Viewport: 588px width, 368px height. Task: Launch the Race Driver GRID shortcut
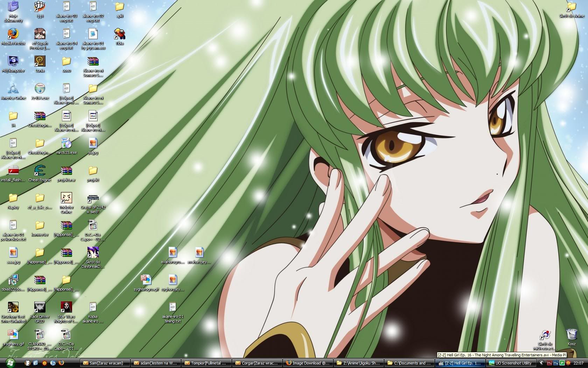click(x=40, y=312)
